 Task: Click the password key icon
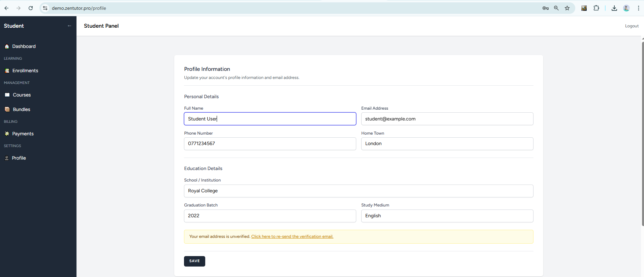pos(546,8)
